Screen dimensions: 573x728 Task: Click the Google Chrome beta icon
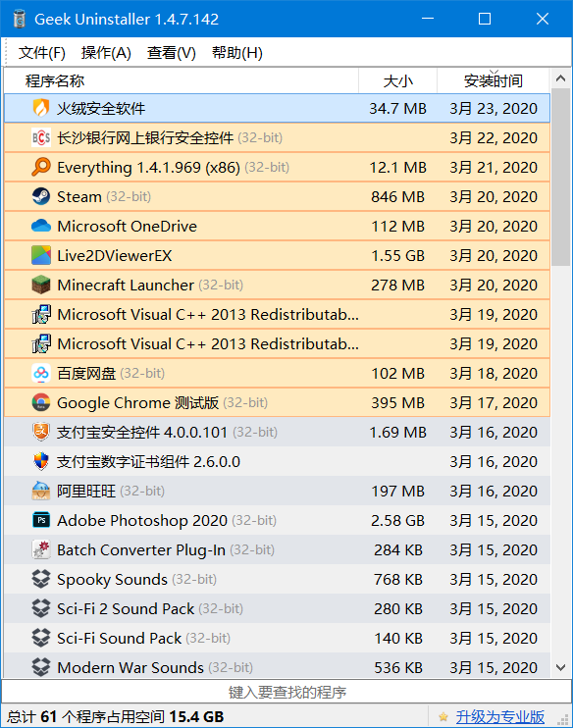click(41, 402)
